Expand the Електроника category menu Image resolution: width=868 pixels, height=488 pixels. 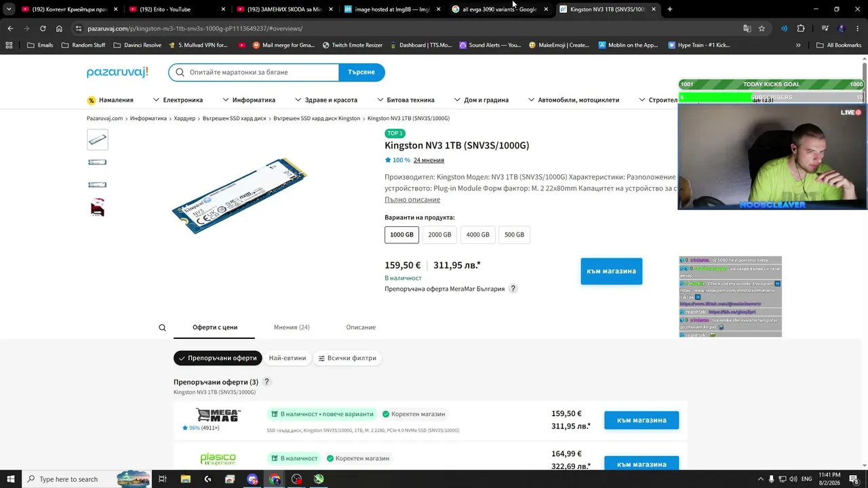[178, 100]
